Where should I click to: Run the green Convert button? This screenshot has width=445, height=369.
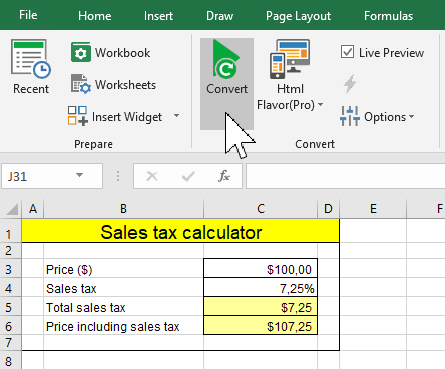pos(227,83)
